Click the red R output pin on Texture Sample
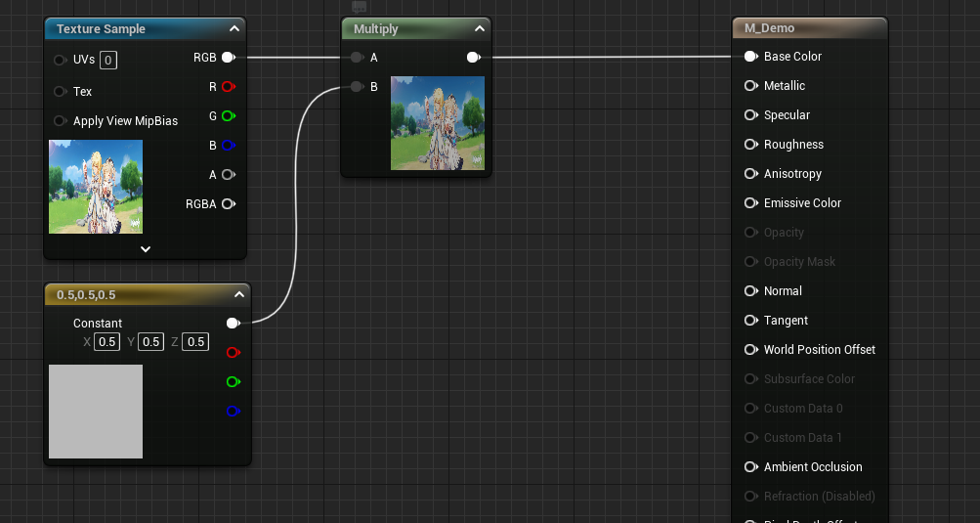The height and width of the screenshot is (523, 980). [x=228, y=87]
